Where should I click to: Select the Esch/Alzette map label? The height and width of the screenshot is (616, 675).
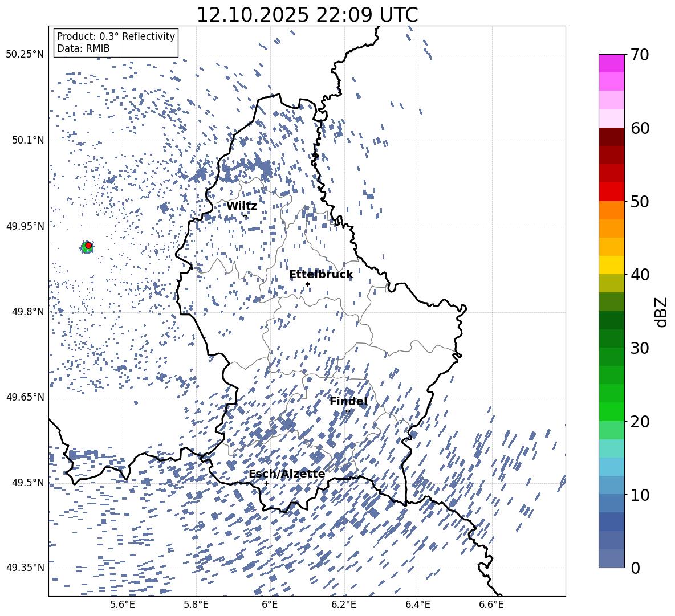click(287, 474)
